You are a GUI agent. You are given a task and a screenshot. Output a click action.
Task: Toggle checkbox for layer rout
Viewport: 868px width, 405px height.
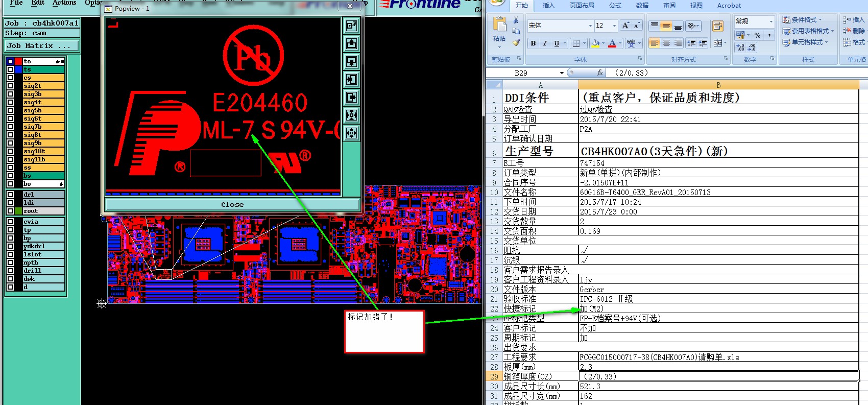coord(10,211)
